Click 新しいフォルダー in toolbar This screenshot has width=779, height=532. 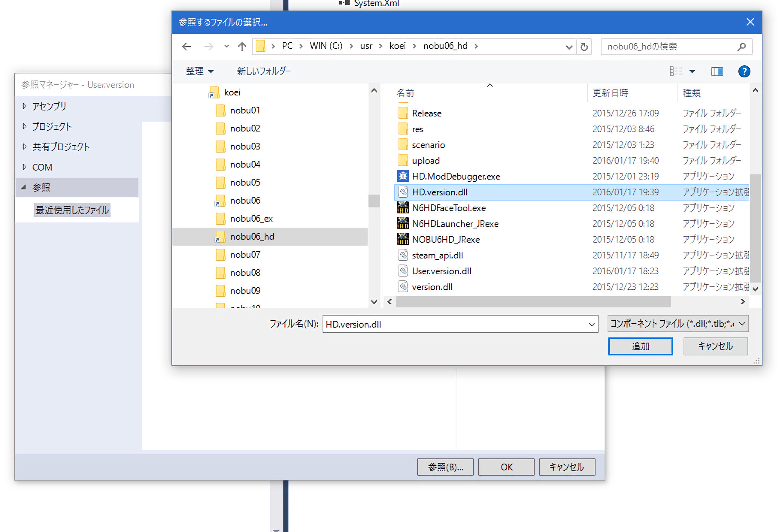[264, 71]
